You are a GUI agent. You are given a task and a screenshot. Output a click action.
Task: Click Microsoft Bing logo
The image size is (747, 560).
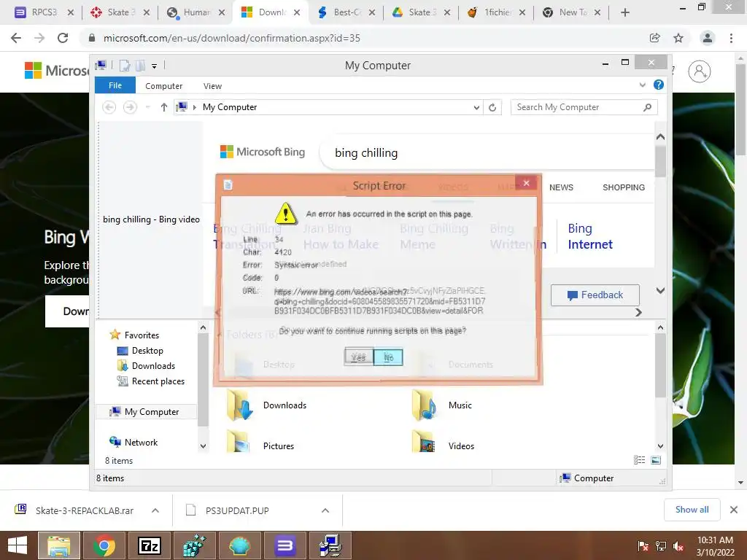[263, 152]
